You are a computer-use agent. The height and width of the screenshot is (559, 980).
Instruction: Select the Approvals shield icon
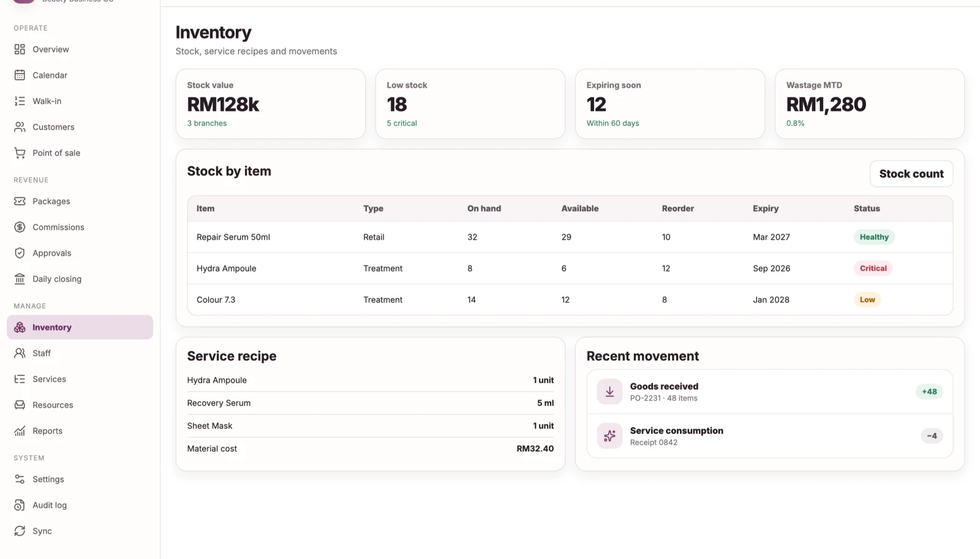pos(20,253)
